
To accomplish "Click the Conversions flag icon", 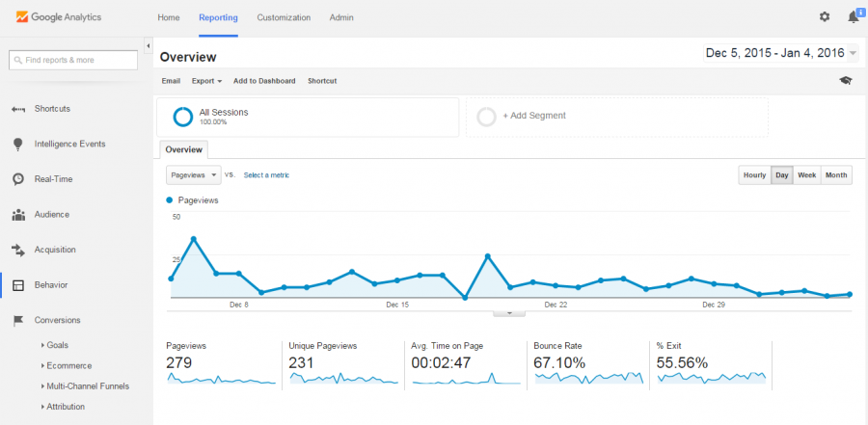I will tap(18, 320).
